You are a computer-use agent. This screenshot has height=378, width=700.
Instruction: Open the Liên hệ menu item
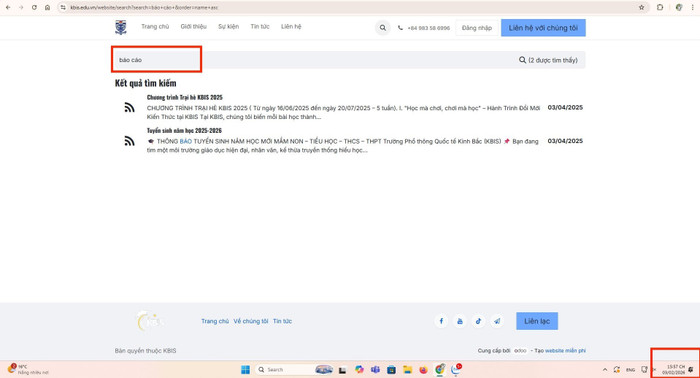click(291, 27)
